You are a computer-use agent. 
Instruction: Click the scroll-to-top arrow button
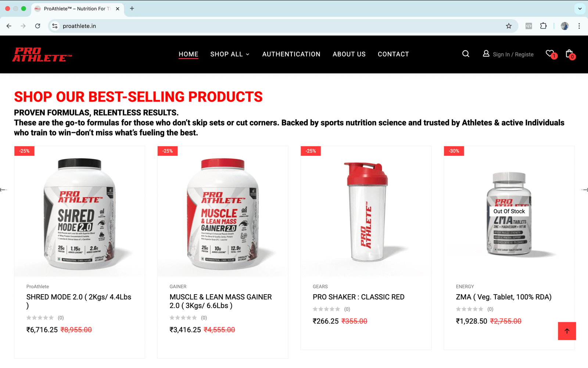(x=567, y=331)
